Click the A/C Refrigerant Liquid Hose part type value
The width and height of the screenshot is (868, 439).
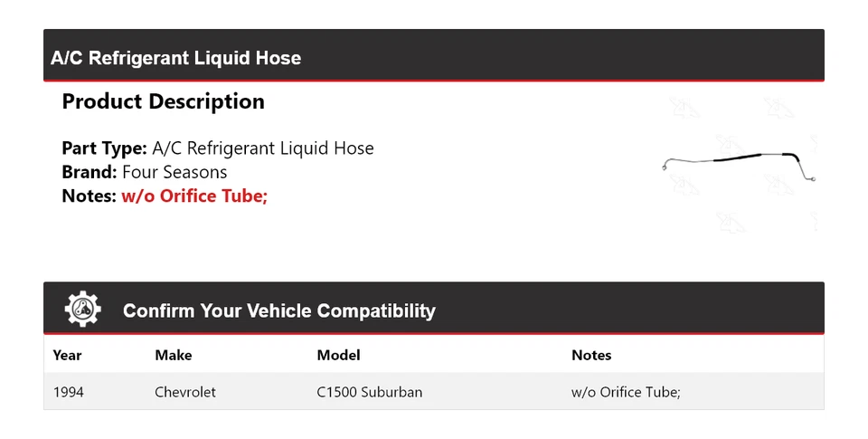coord(263,148)
